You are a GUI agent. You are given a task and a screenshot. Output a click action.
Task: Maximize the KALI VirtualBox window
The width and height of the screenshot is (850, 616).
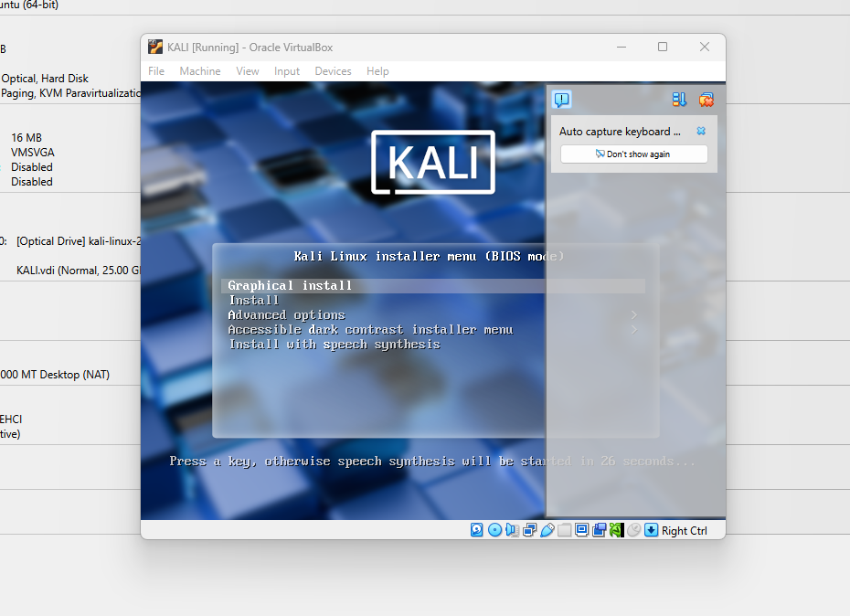coord(663,48)
